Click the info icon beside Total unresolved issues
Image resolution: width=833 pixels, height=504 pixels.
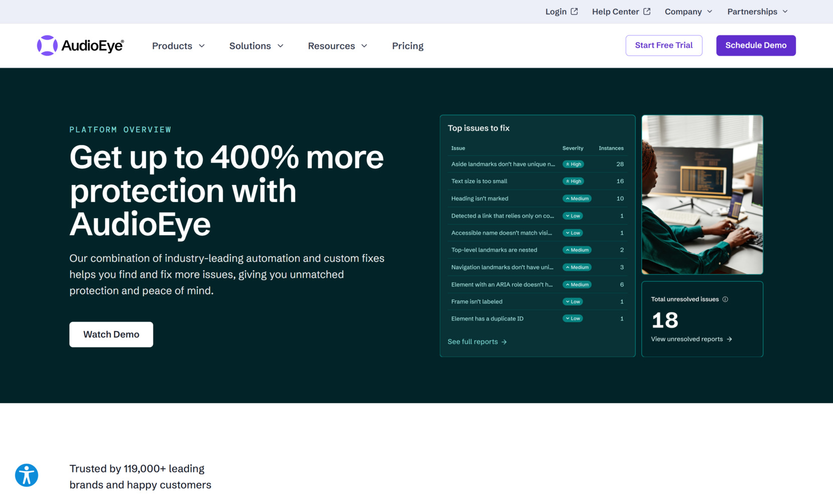point(726,299)
